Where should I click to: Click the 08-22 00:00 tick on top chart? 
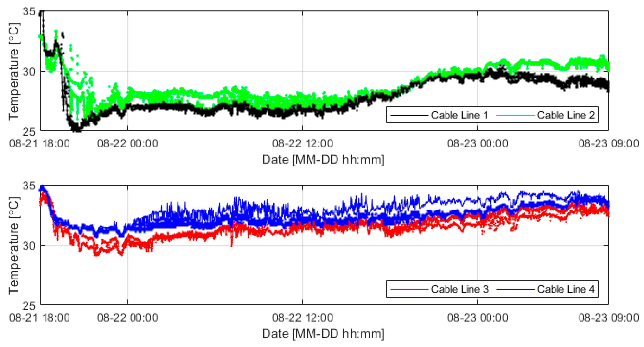pyautogui.click(x=128, y=144)
